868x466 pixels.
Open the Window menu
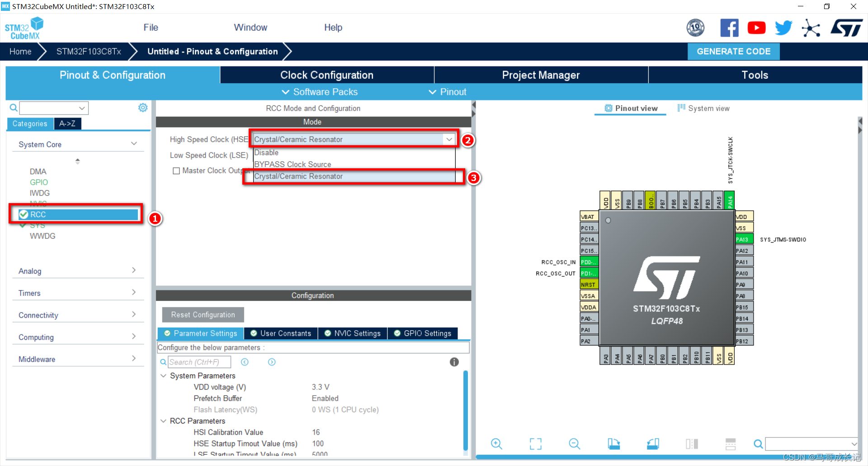pos(250,28)
